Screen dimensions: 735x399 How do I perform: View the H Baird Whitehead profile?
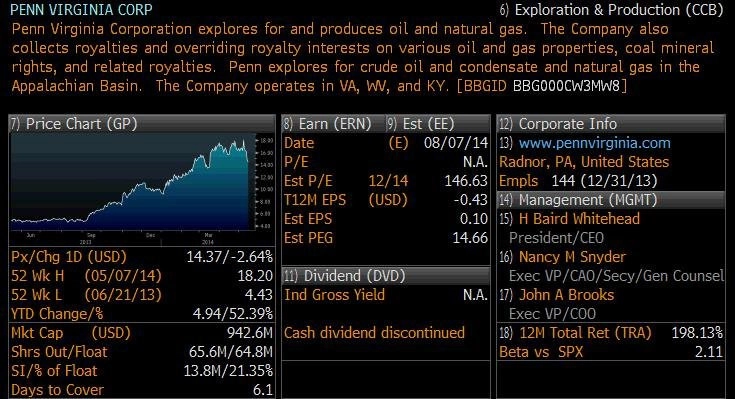[x=579, y=219]
